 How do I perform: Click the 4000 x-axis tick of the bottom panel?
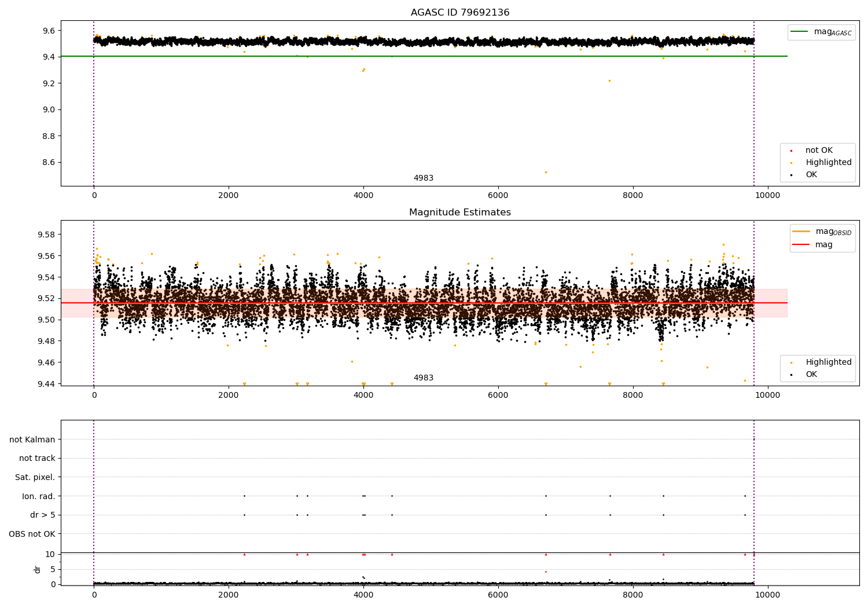pyautogui.click(x=363, y=595)
